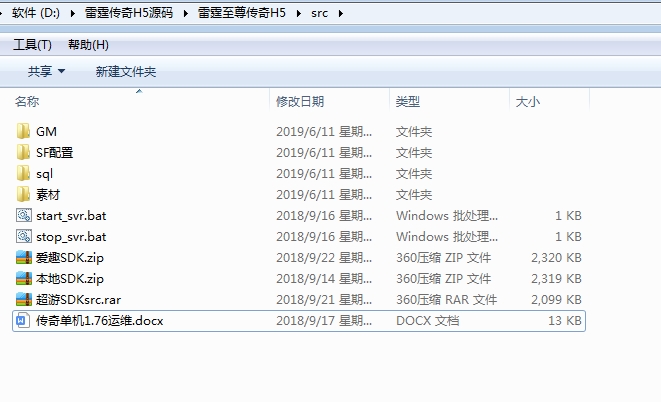661x402 pixels.
Task: Sort files by 大小 column header
Action: 527,102
